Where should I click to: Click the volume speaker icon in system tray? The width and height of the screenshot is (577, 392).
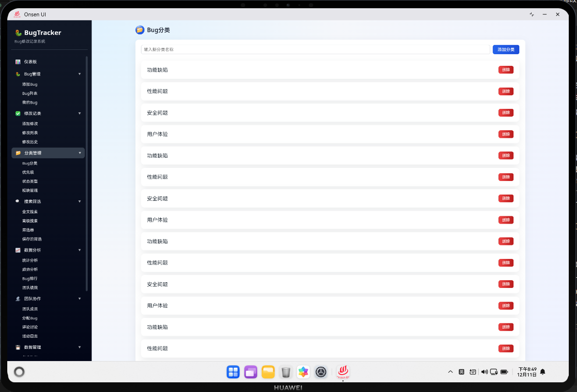click(484, 372)
